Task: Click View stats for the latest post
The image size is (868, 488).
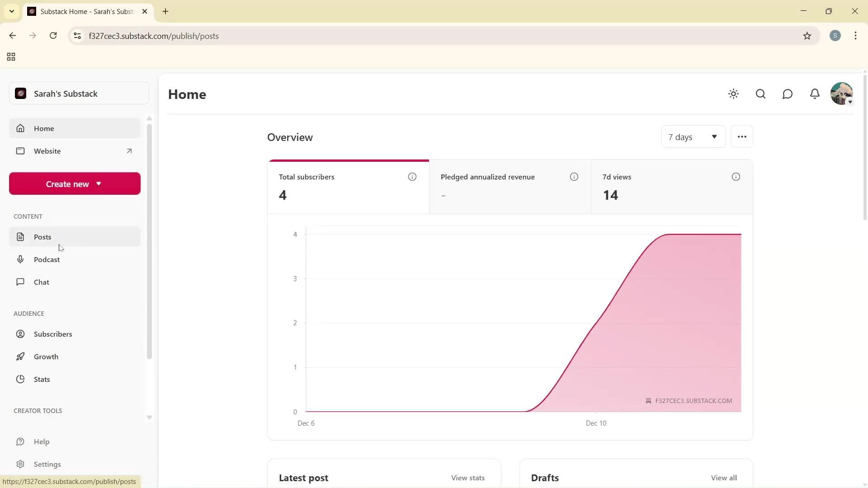Action: pos(467,478)
